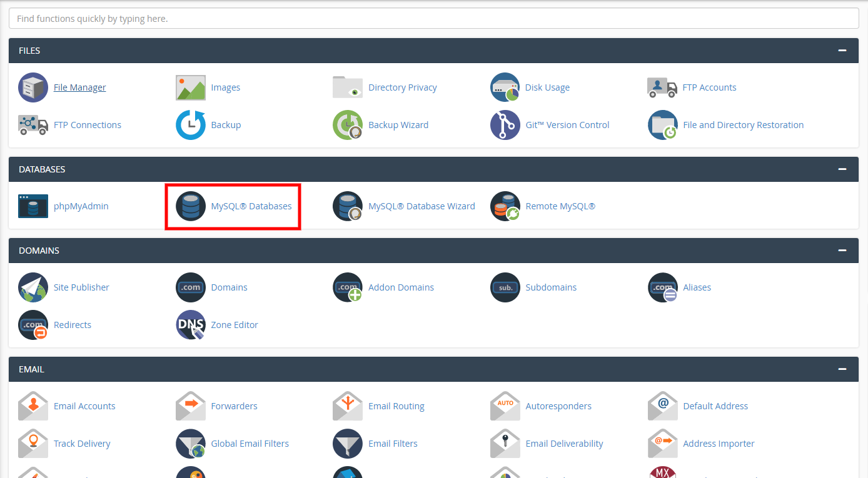
Task: Open the phpMyAdmin link
Action: (81, 206)
